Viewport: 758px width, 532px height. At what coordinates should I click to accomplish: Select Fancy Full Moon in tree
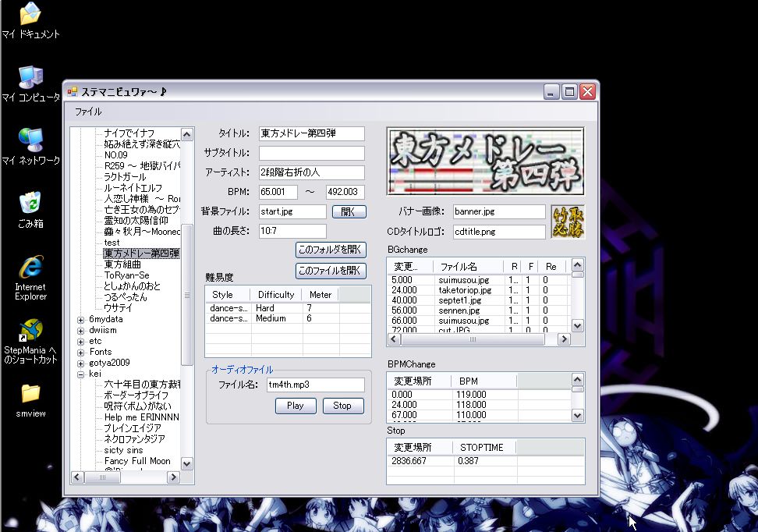pos(137,461)
